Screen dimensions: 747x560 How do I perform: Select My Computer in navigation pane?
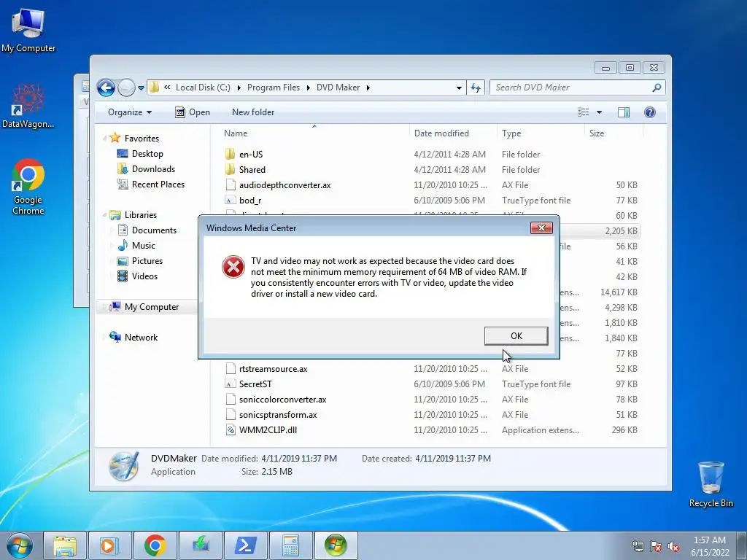[152, 307]
